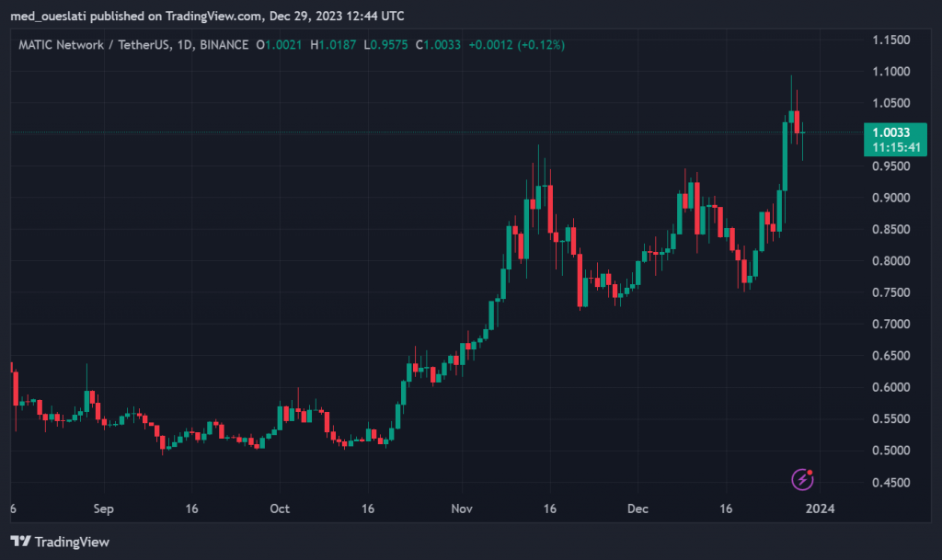Viewport: 942px width, 560px height.
Task: Click the 11:15:41 candle countdown timer
Action: click(x=890, y=147)
